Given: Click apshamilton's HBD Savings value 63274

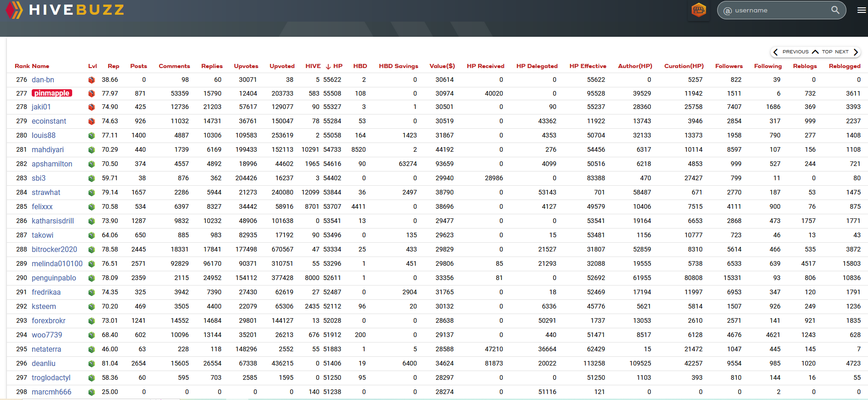Looking at the screenshot, I should 408,164.
